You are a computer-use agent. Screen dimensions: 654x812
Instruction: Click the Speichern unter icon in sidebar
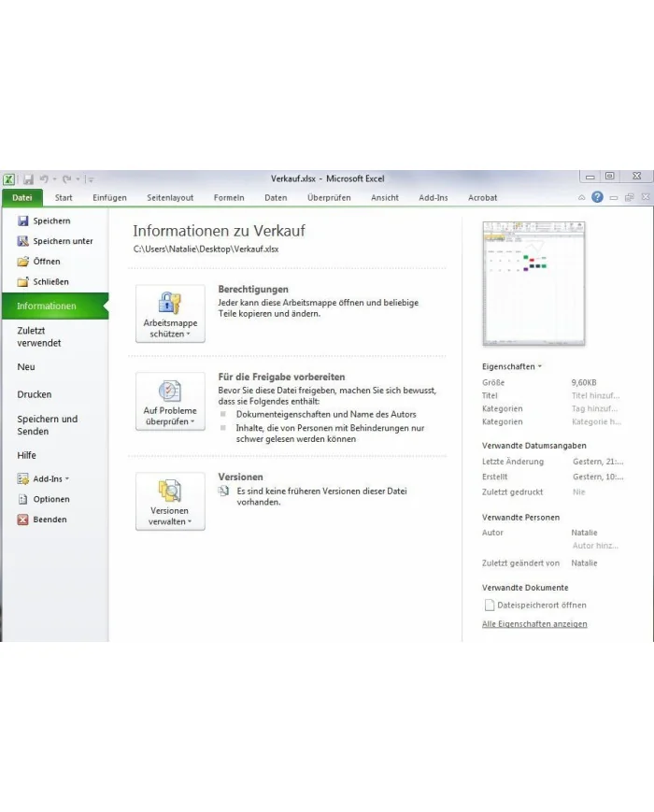(22, 241)
